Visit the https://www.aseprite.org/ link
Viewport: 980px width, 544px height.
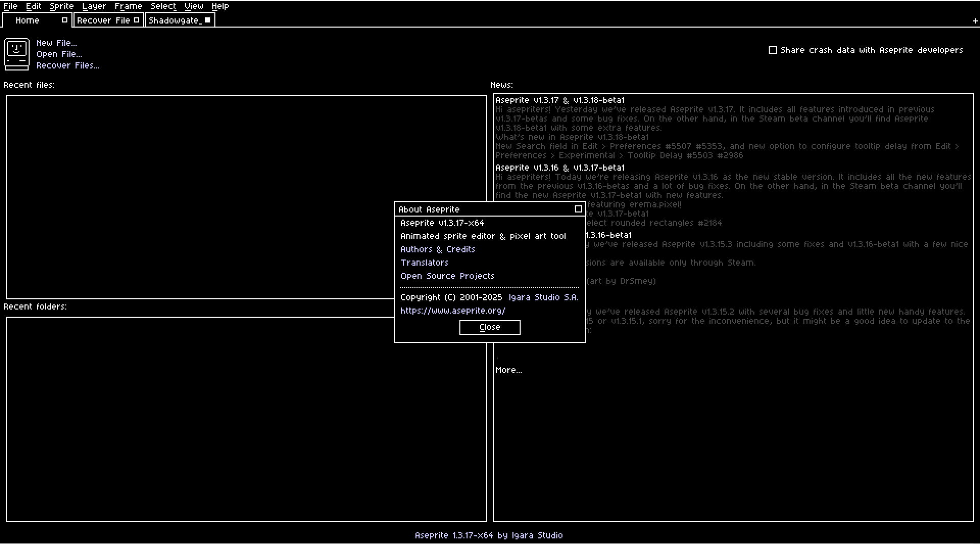(x=453, y=311)
